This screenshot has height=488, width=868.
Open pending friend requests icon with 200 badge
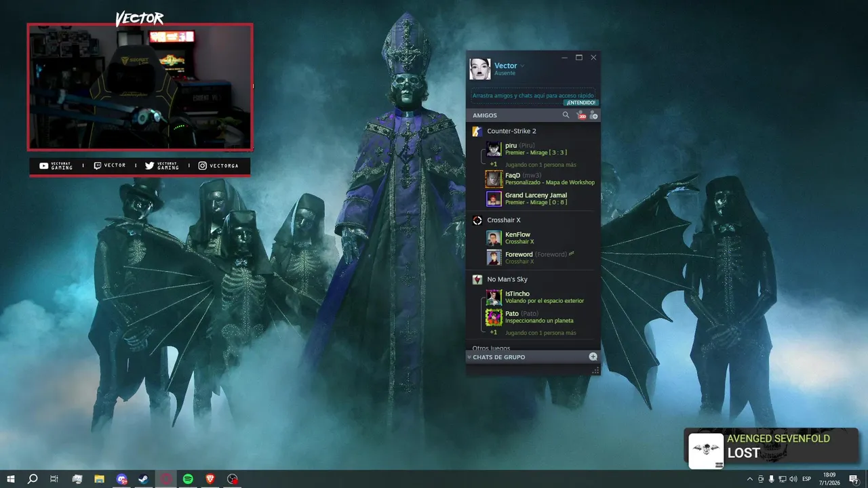580,115
